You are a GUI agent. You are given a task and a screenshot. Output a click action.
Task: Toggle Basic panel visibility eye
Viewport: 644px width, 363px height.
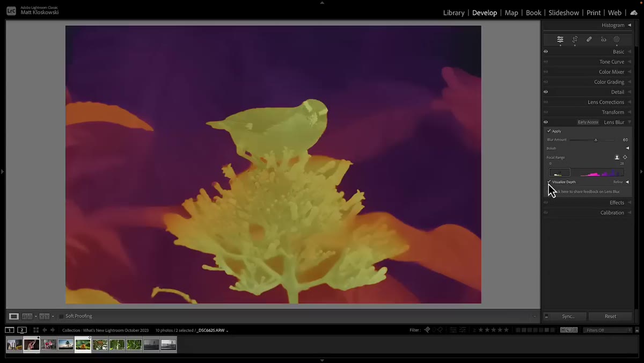tap(546, 52)
